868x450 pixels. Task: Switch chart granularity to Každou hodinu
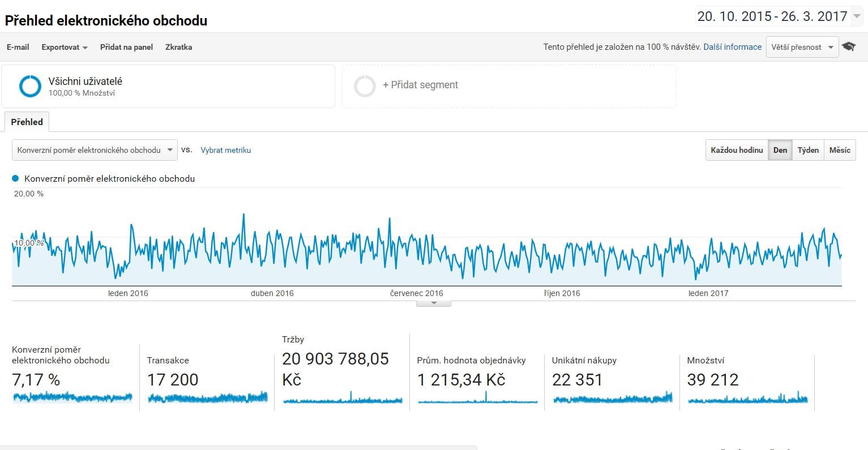(x=737, y=150)
